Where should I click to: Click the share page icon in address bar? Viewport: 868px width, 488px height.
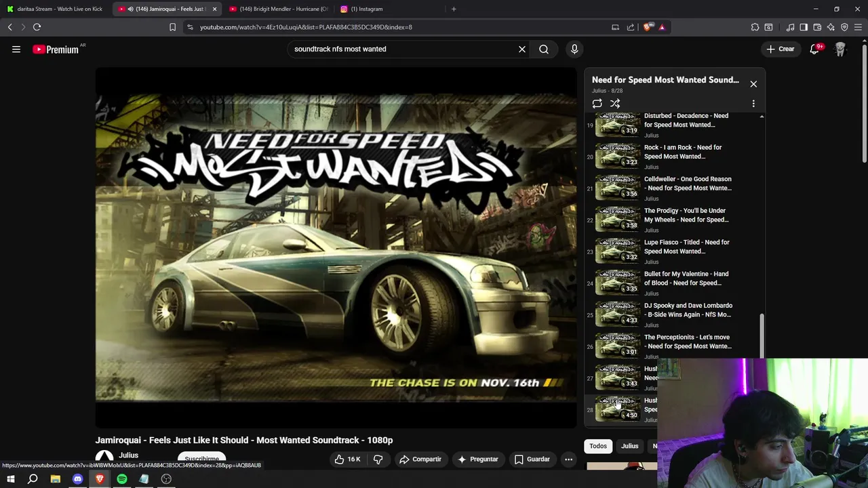click(x=631, y=27)
